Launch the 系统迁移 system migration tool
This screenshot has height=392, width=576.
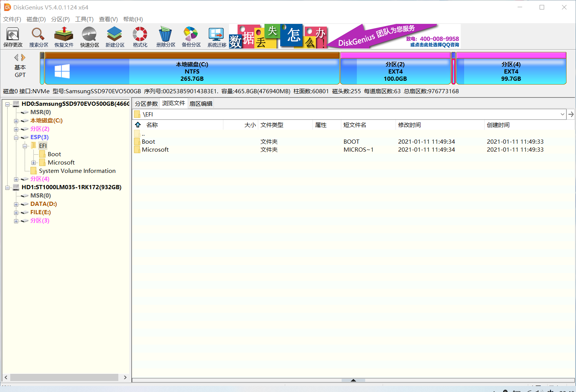[x=217, y=37]
